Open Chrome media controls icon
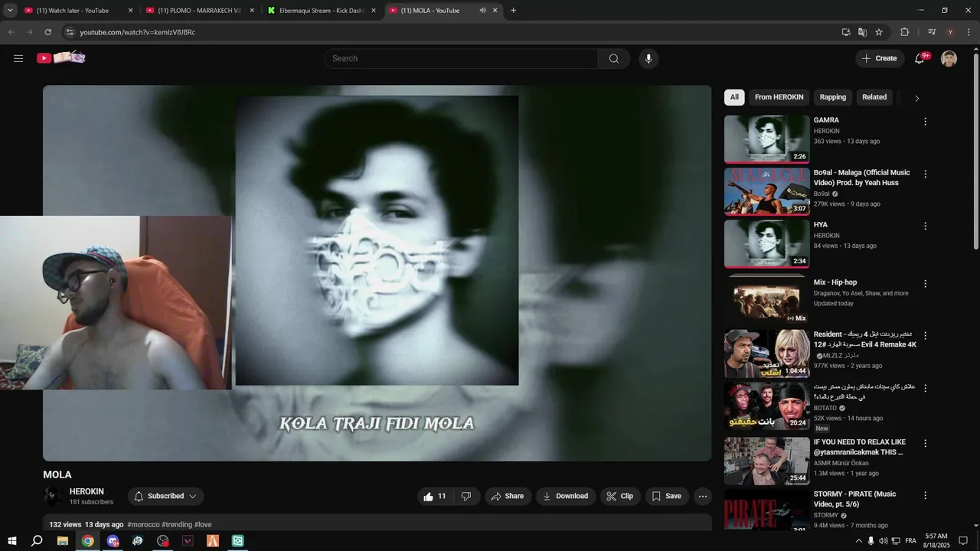 pyautogui.click(x=932, y=32)
